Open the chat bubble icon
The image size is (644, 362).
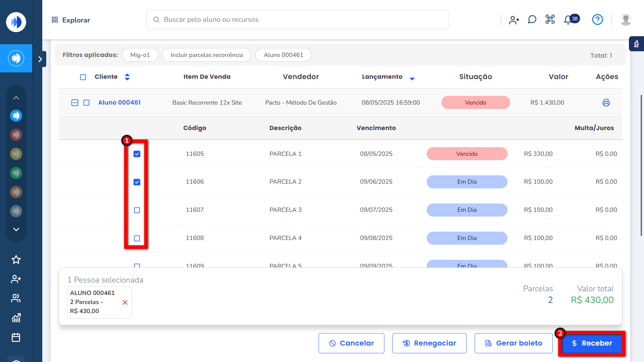click(x=532, y=20)
